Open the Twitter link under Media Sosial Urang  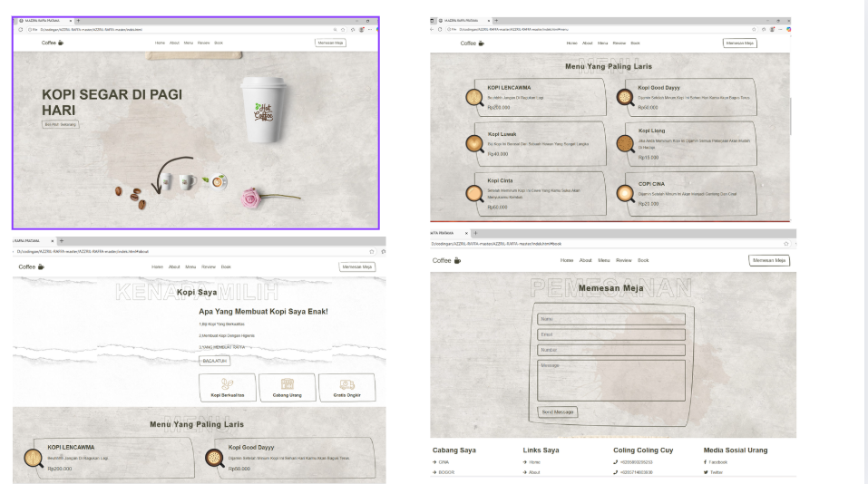(x=716, y=472)
